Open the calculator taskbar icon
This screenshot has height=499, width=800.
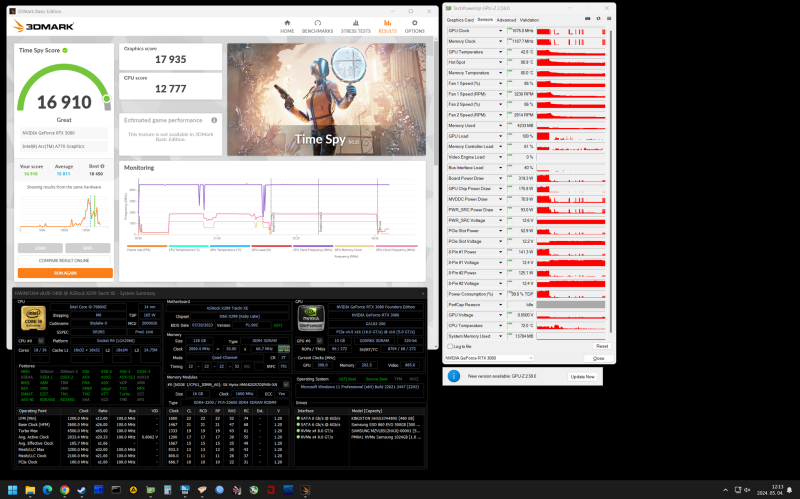coord(167,490)
